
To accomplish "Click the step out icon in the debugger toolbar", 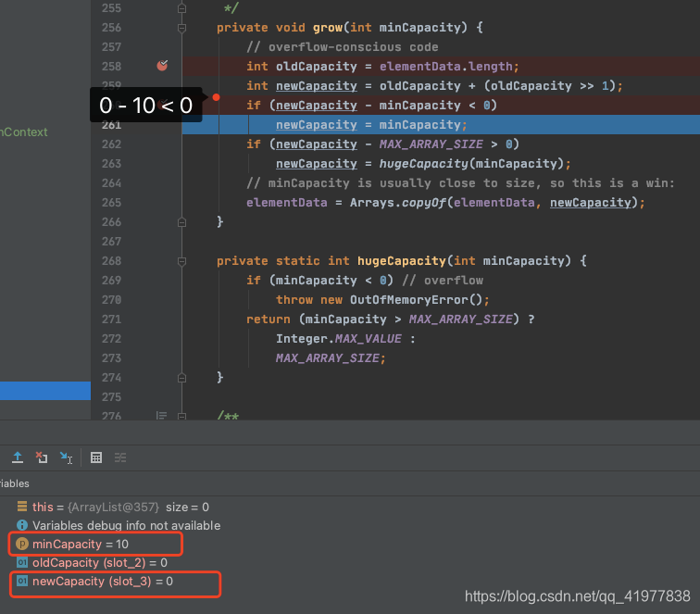I will (18, 457).
